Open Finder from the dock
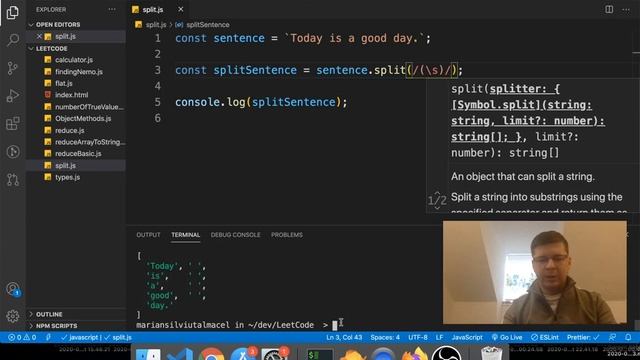 147,354
